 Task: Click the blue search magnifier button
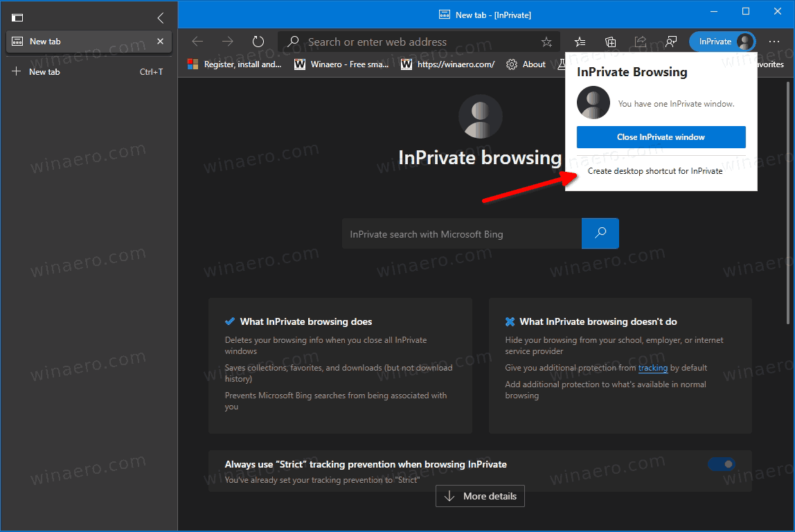600,233
